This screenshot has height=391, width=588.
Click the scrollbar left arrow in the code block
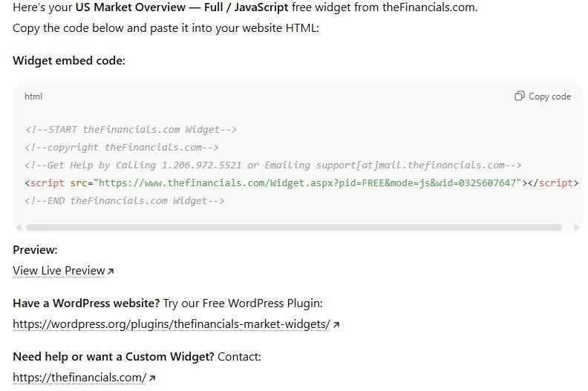coord(19,227)
